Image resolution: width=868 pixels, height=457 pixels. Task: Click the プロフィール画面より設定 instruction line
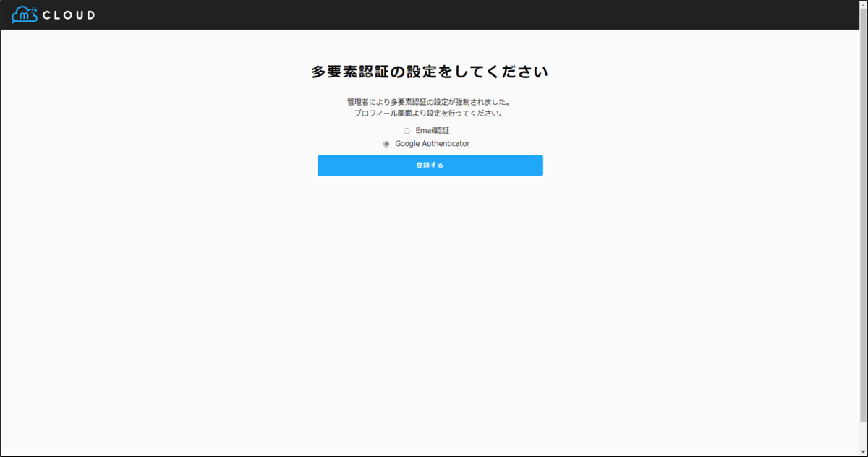430,114
